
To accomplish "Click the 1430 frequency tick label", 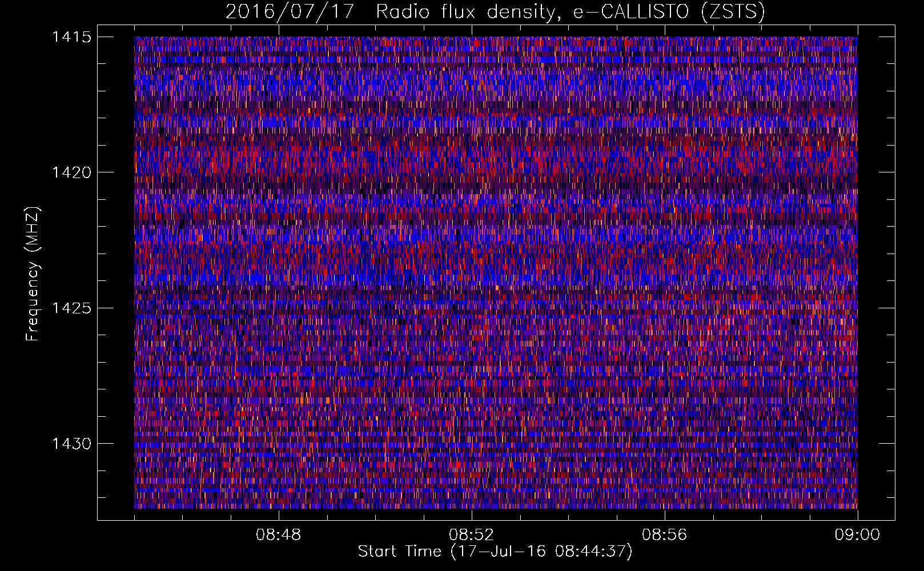I will (71, 444).
